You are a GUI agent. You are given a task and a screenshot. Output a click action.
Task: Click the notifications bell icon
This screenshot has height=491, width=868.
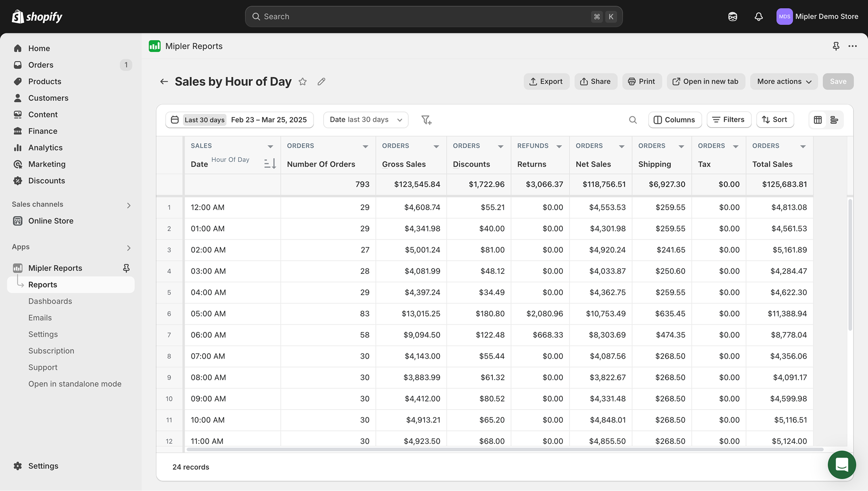758,17
